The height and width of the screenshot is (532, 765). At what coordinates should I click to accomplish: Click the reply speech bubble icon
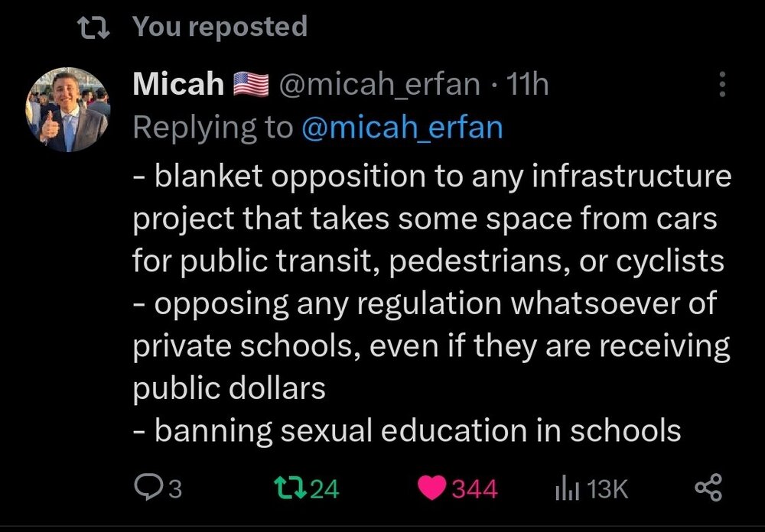146,487
